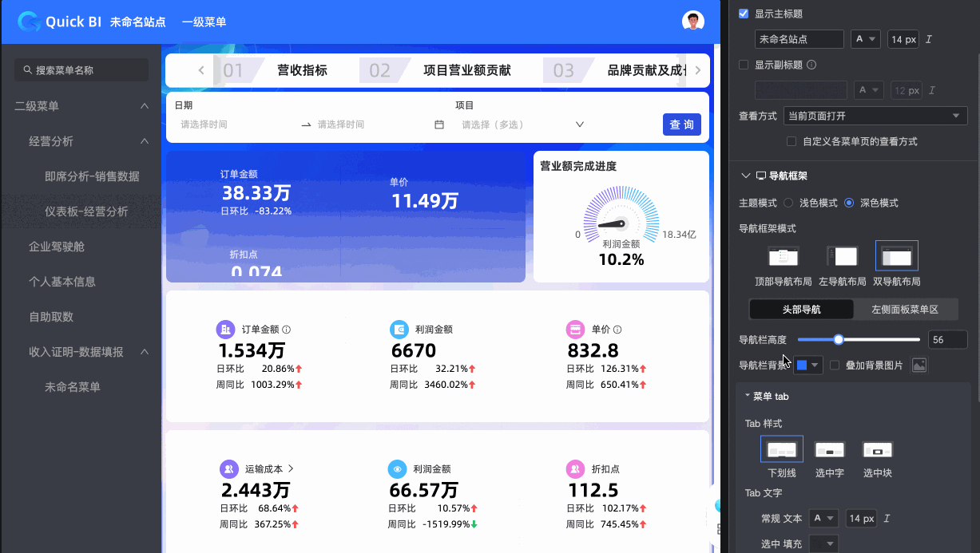Viewport: 980px width, 553px height.
Task: Open 企业驾驶舱 menu item
Action: point(57,247)
